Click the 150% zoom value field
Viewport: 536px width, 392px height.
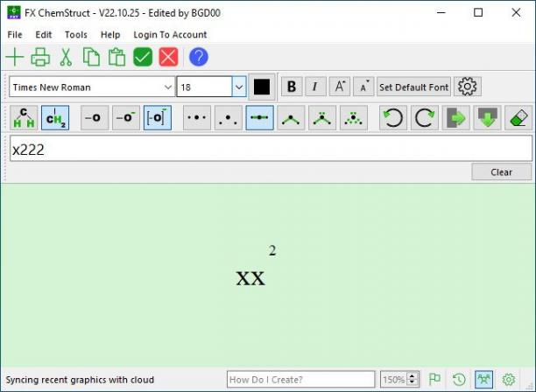click(x=394, y=380)
